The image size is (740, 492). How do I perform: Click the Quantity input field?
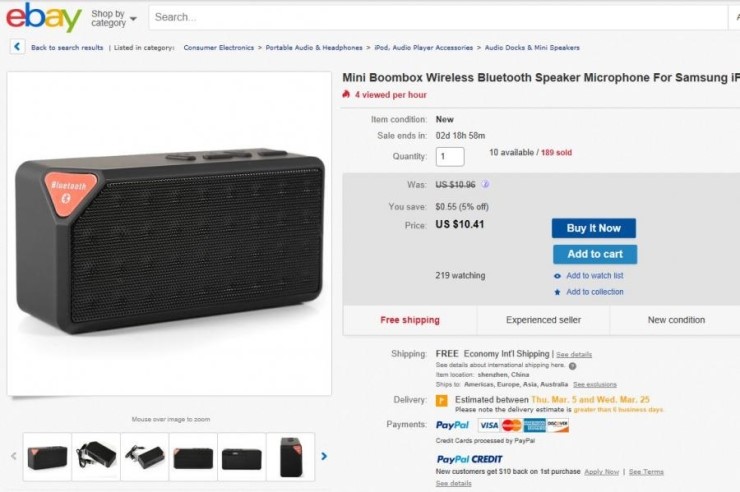coord(450,156)
